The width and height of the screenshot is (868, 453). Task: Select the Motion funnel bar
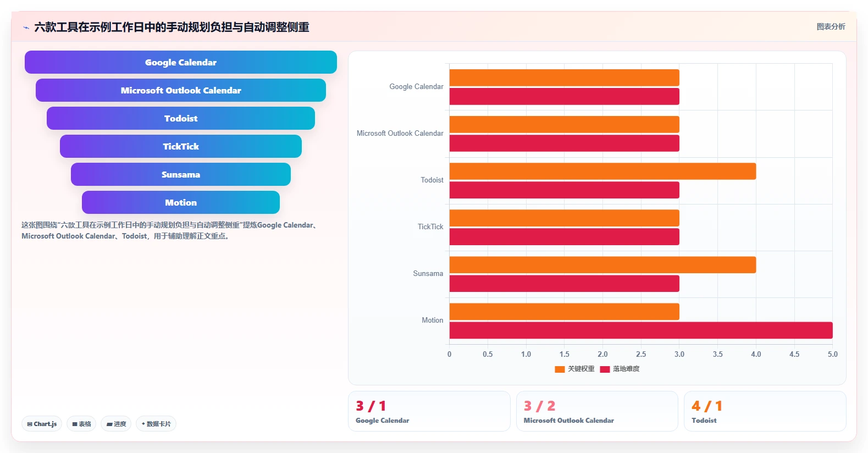click(x=181, y=202)
